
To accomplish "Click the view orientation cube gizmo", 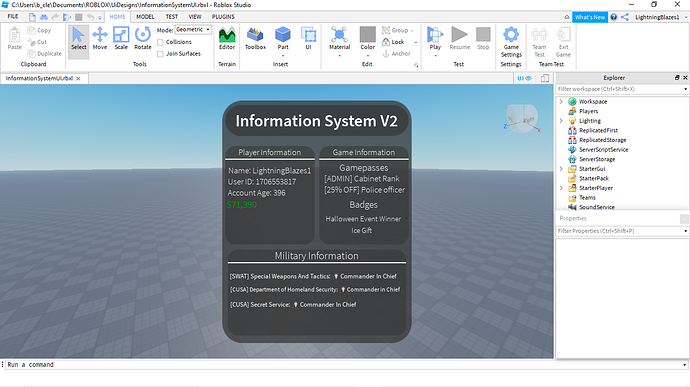I will click(x=522, y=118).
